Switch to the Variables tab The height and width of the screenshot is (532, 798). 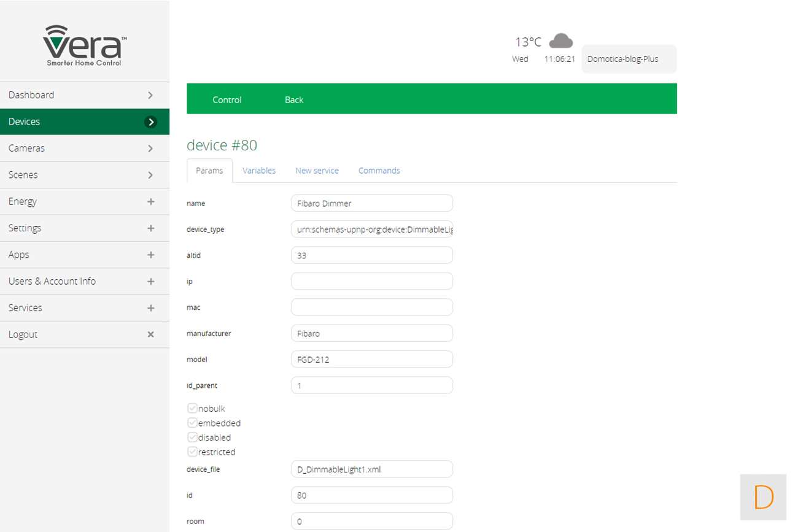pyautogui.click(x=258, y=171)
